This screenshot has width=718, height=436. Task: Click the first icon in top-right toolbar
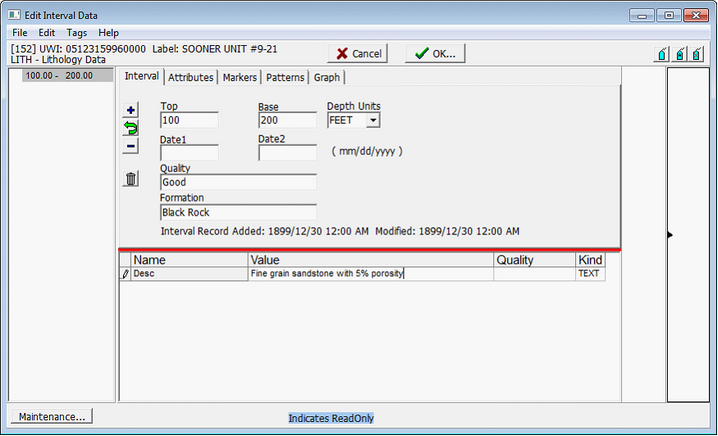click(x=662, y=54)
